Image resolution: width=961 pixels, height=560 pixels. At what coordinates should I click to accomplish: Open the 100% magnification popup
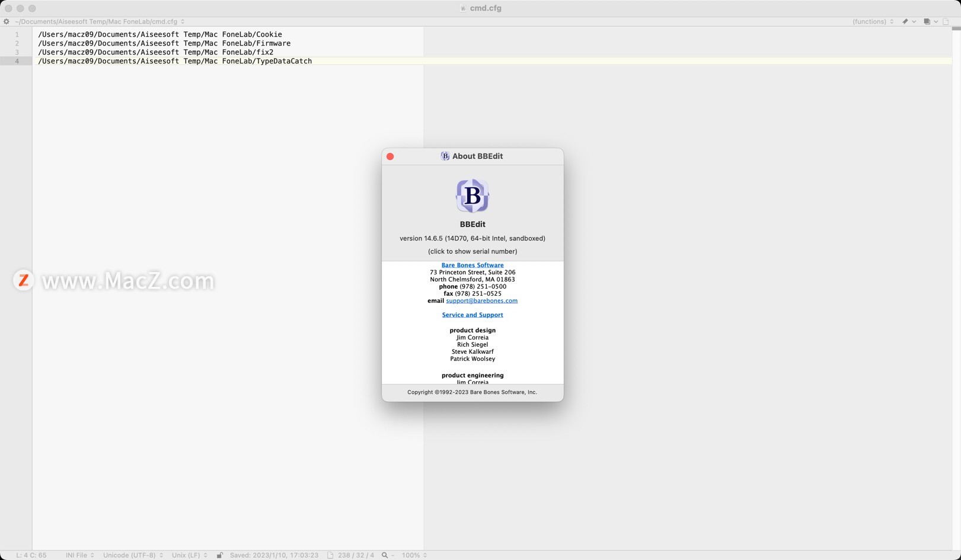pos(414,555)
